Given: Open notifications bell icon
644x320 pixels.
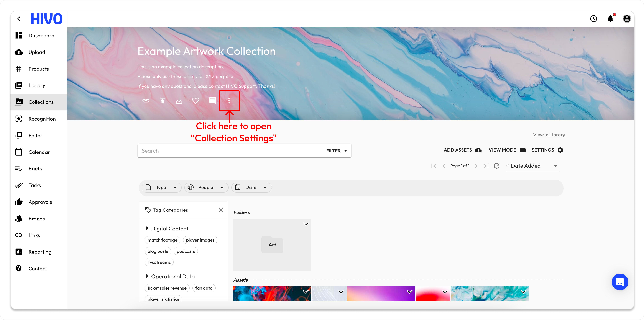Looking at the screenshot, I should click(610, 19).
